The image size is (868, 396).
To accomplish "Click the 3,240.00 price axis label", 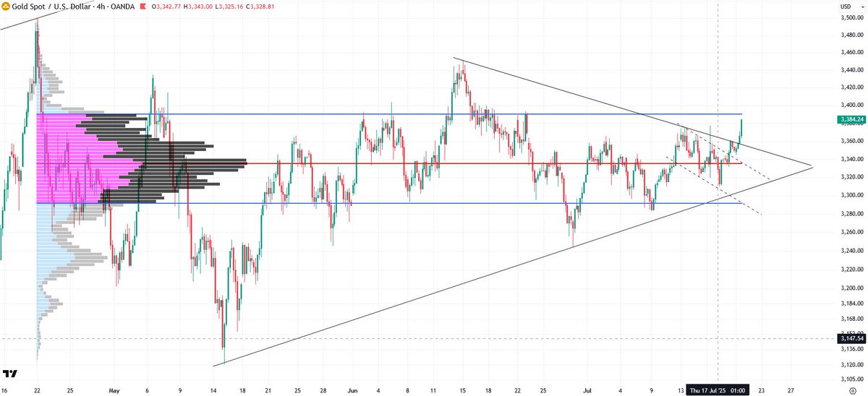I will (851, 250).
